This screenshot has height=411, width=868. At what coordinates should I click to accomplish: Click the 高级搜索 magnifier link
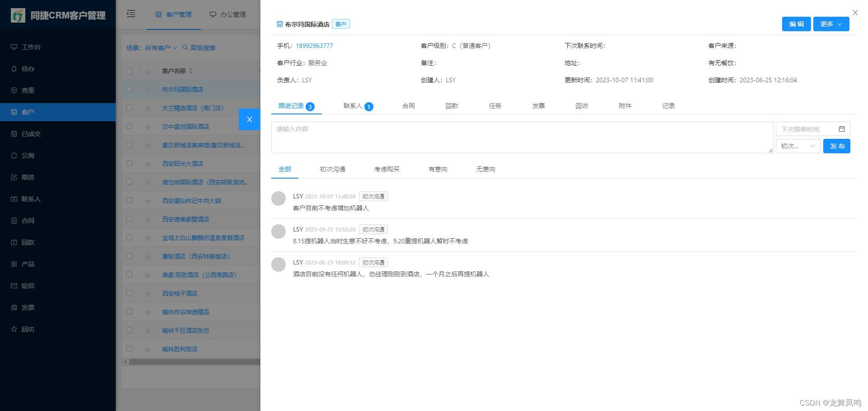(199, 47)
